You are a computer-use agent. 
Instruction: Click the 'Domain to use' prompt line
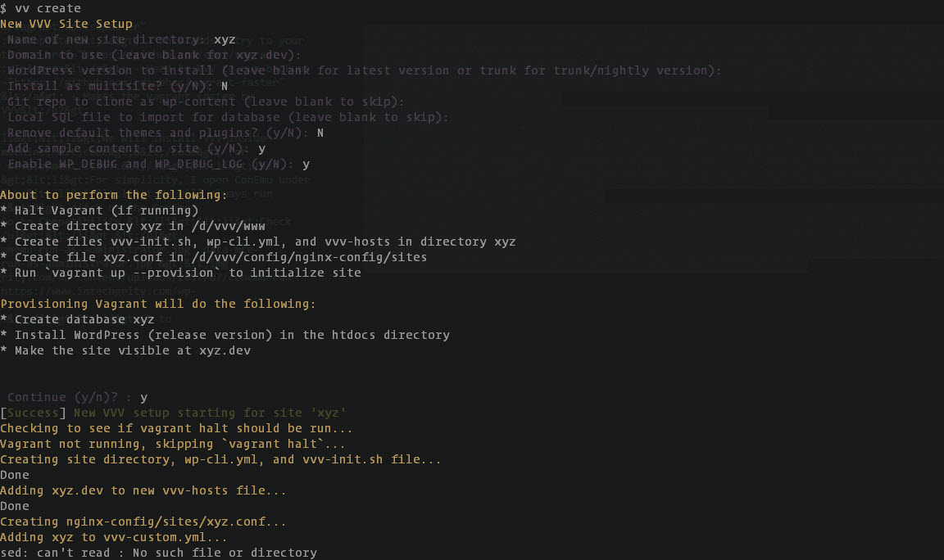point(153,56)
